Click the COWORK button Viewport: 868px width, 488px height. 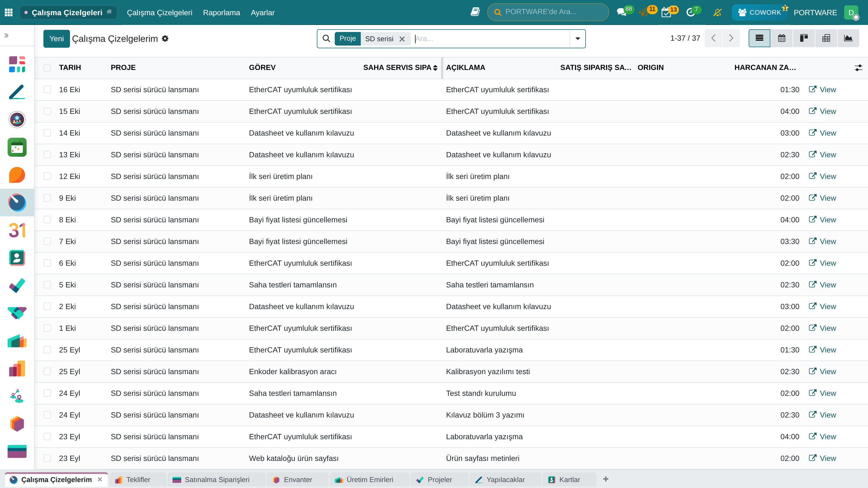click(x=759, y=12)
